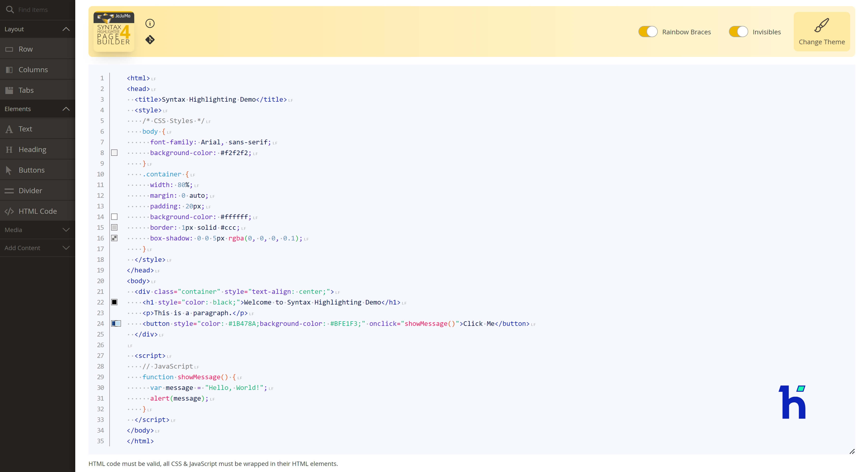The height and width of the screenshot is (472, 868).
Task: Choose the Divider element
Action: coord(37,190)
